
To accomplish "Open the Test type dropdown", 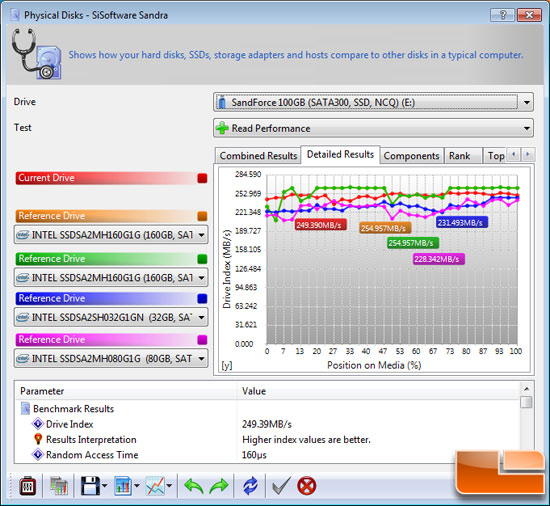I will (x=373, y=128).
